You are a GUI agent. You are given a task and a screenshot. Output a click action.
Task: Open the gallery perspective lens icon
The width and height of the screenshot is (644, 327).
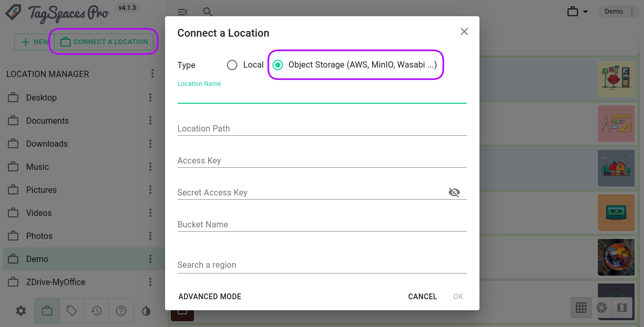point(602,308)
